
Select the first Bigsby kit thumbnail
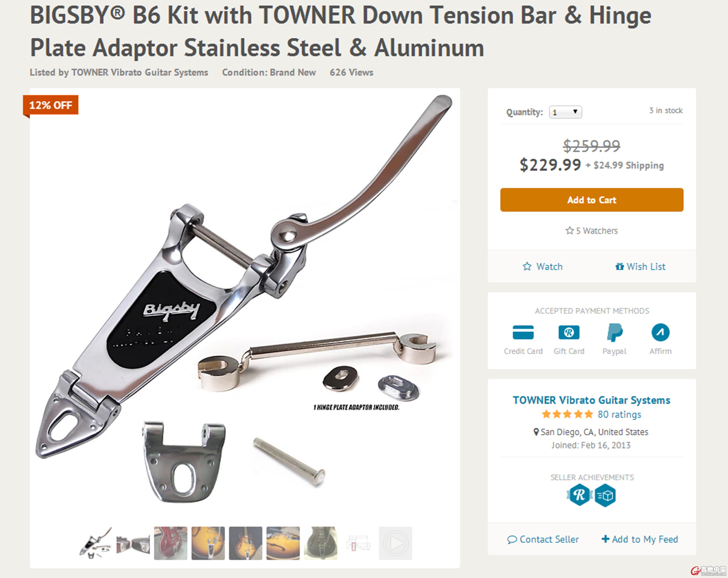(x=96, y=543)
